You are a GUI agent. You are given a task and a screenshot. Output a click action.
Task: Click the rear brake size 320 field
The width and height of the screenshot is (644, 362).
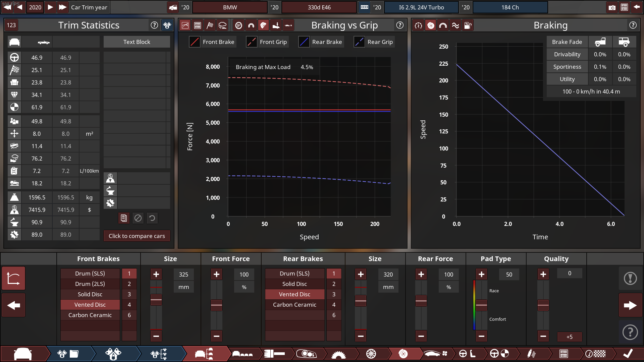pos(388,274)
